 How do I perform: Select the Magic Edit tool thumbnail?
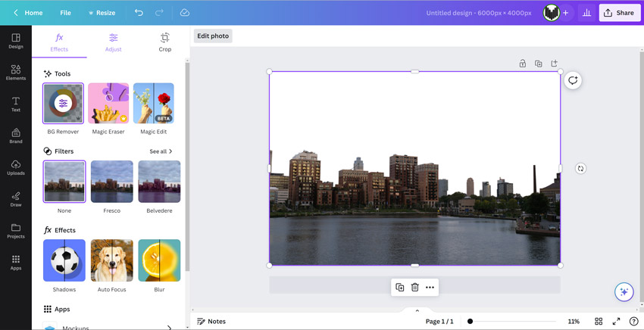tap(154, 104)
